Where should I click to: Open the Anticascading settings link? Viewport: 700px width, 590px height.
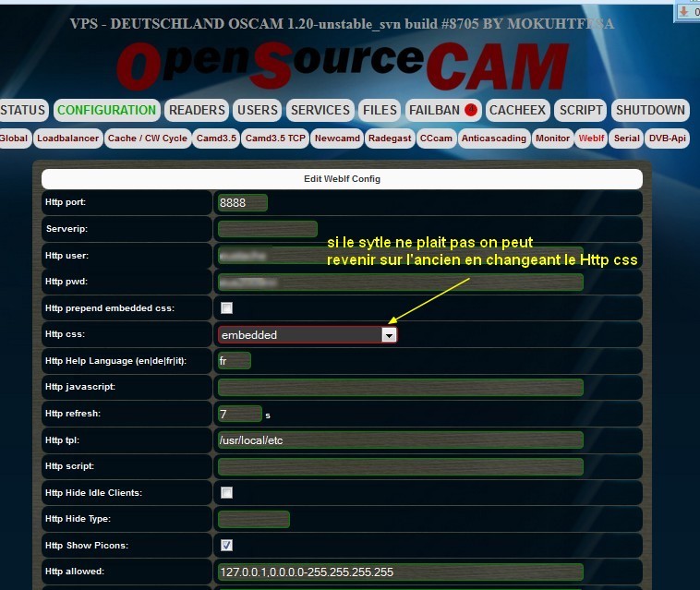point(494,138)
